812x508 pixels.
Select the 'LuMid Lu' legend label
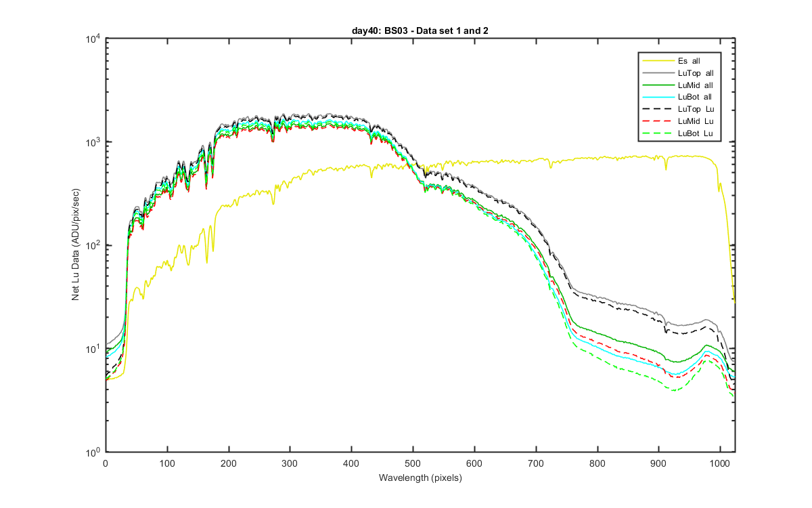tap(695, 121)
